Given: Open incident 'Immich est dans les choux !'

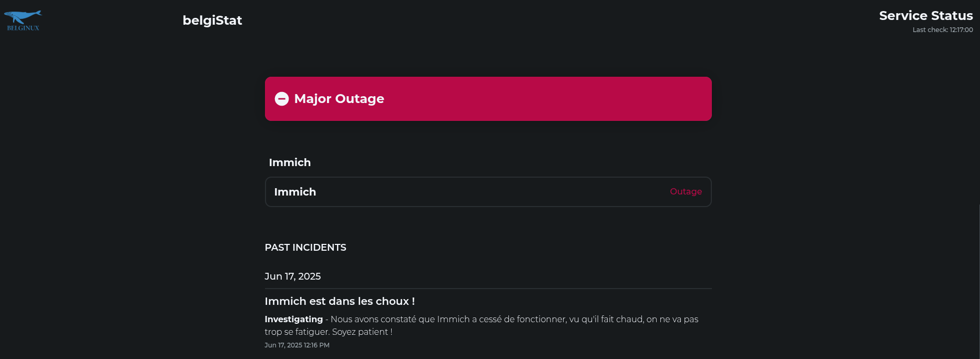Looking at the screenshot, I should [x=340, y=301].
